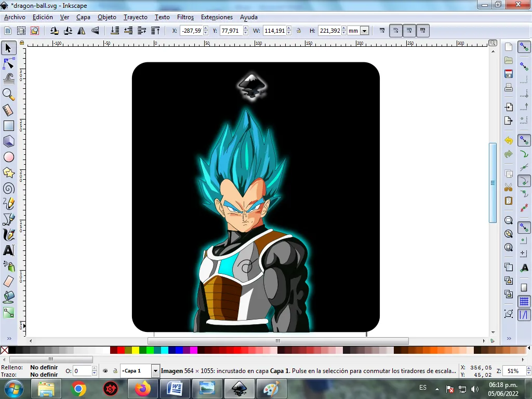The image size is (532, 399).
Task: Select the Bezier pen tool
Action: tap(8, 220)
